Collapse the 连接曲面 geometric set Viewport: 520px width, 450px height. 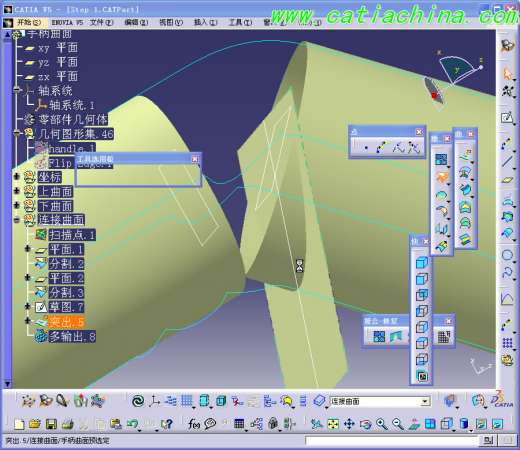click(x=17, y=220)
